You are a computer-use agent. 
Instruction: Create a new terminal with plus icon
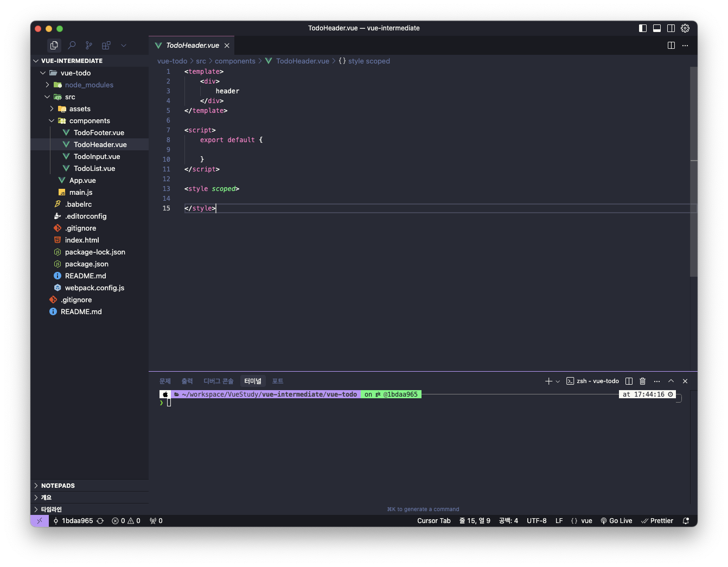pyautogui.click(x=548, y=381)
